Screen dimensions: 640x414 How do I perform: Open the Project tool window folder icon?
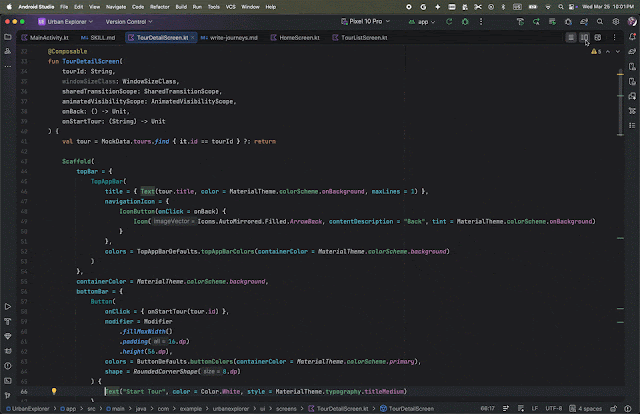(x=8, y=38)
